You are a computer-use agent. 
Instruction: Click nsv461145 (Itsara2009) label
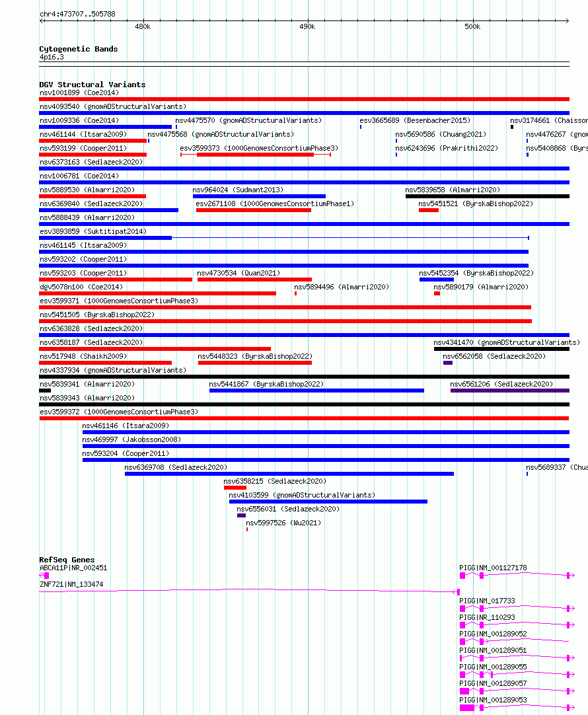(x=83, y=245)
